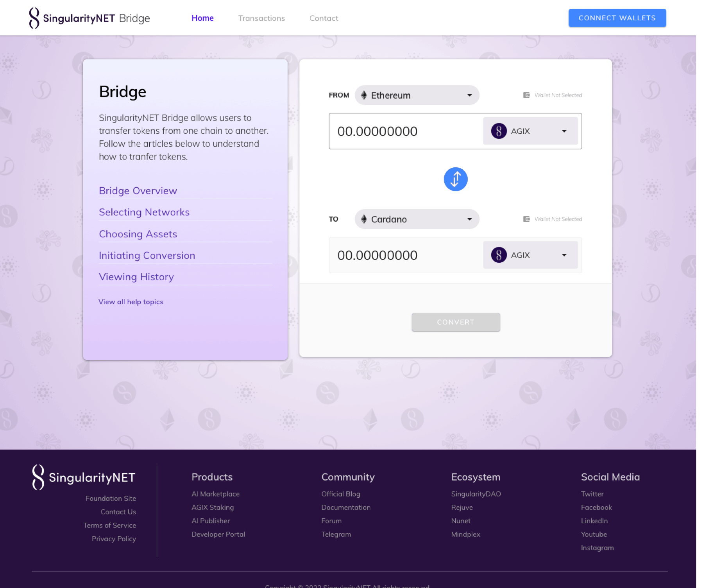This screenshot has width=705, height=588.
Task: Click the Convert button
Action: 456,322
